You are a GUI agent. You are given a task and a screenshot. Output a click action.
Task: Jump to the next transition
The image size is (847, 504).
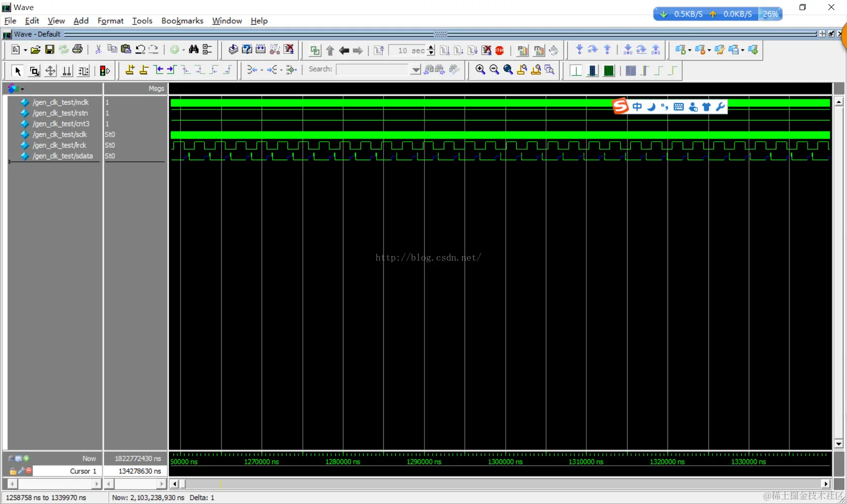[171, 70]
